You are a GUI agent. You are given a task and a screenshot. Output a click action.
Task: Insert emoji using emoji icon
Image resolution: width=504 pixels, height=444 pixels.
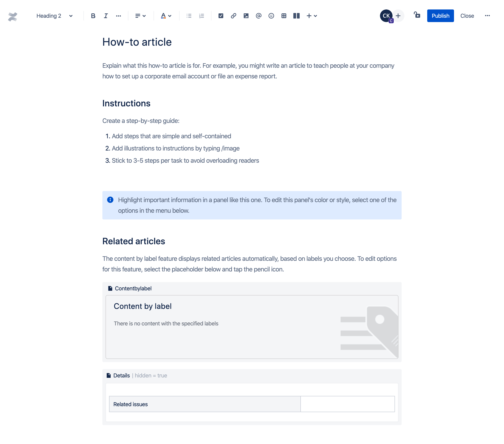271,16
